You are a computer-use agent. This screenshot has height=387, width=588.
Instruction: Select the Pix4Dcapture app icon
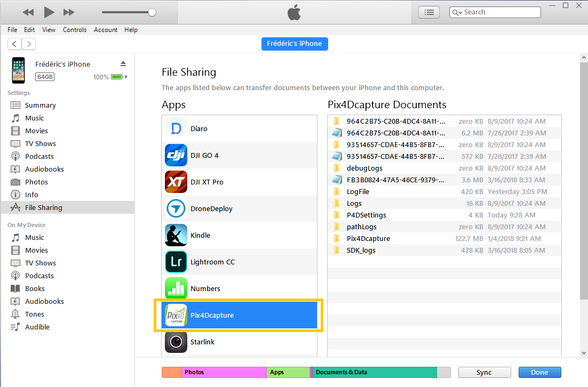point(176,315)
